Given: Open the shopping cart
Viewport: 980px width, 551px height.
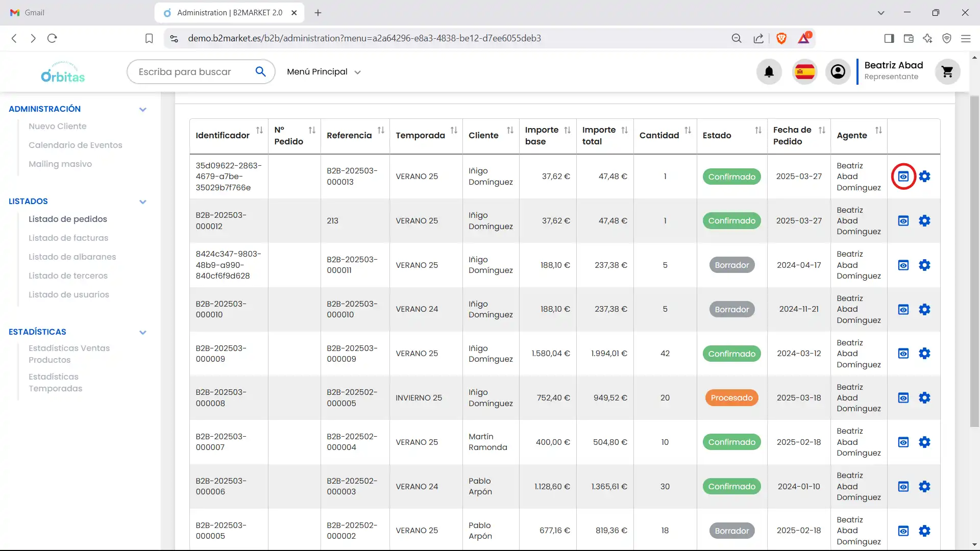Looking at the screenshot, I should click(947, 72).
